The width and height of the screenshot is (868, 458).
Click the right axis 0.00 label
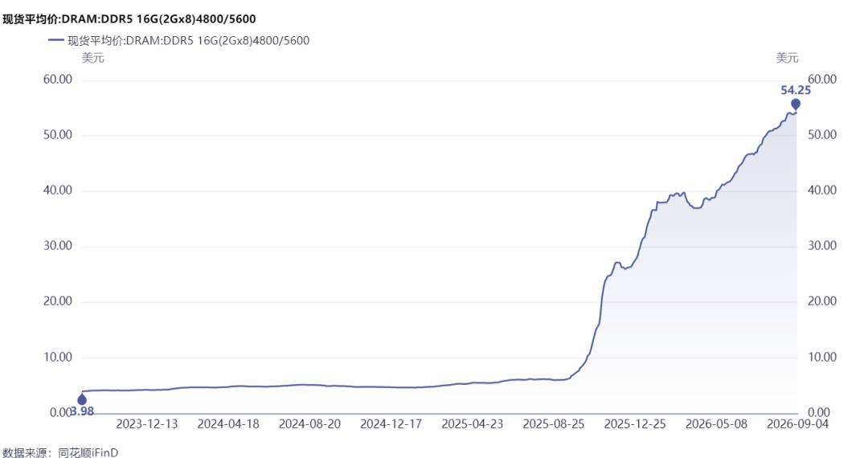click(x=819, y=413)
